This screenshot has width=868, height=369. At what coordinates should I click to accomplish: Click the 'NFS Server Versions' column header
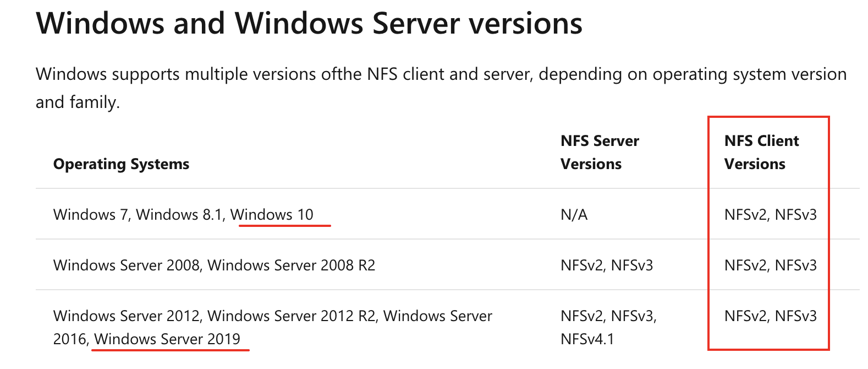click(x=600, y=153)
